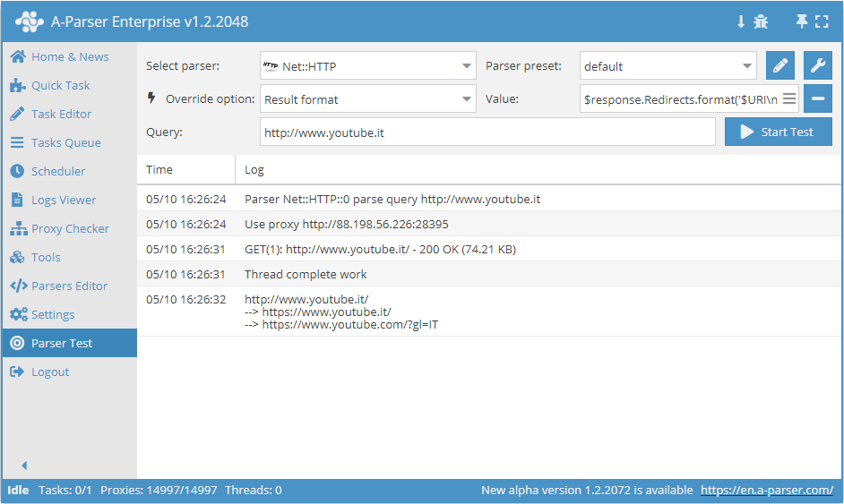Toggle fullscreen mode icon
Viewport: 844px width, 504px height.
point(822,21)
